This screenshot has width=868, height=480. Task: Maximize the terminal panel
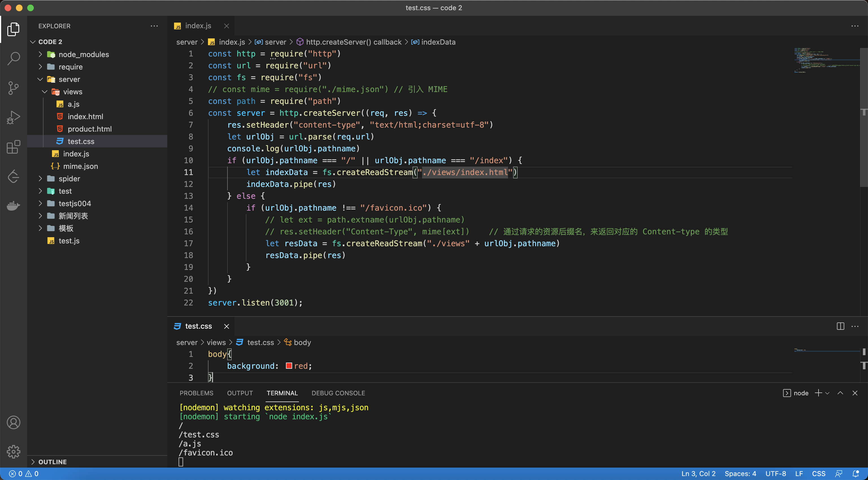840,393
